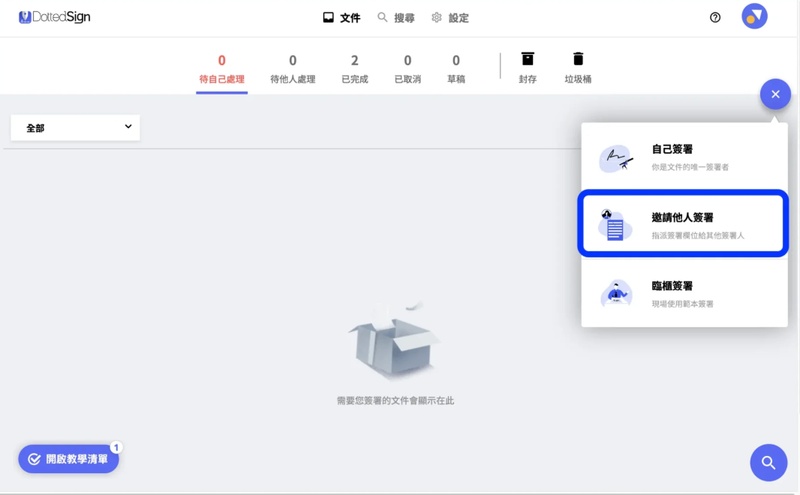
Task: Choose 自己簽署 sign yourself option
Action: [684, 158]
